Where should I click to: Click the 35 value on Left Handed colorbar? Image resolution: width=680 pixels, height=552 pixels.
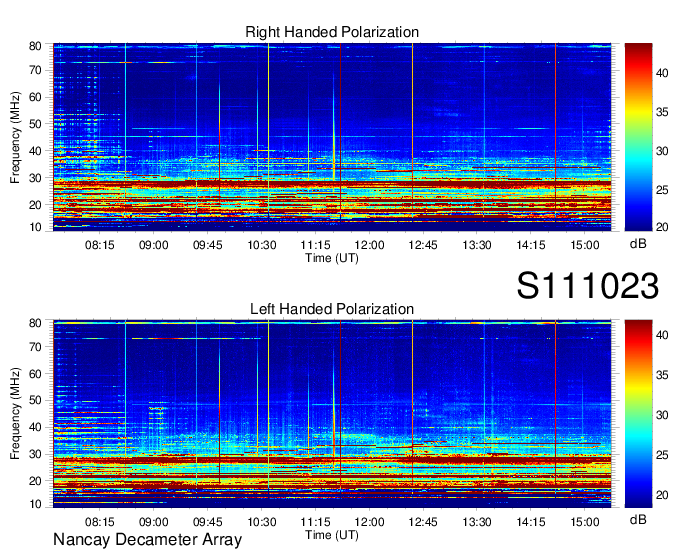click(x=662, y=375)
